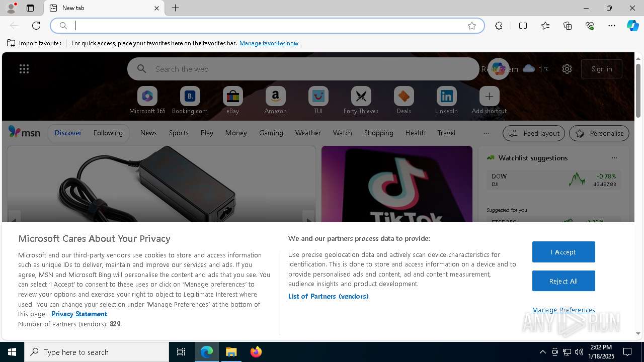Open Settings and more ellipsis
Image resolution: width=644 pixels, height=362 pixels.
click(x=612, y=26)
